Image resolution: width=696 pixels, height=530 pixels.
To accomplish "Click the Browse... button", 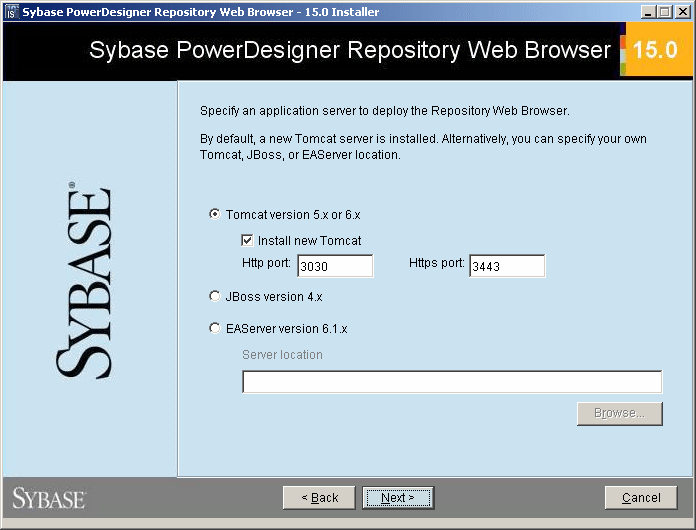I will point(620,414).
